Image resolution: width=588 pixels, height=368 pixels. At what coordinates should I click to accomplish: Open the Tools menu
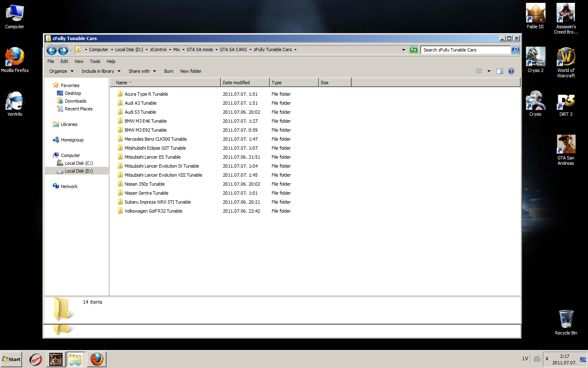[95, 61]
